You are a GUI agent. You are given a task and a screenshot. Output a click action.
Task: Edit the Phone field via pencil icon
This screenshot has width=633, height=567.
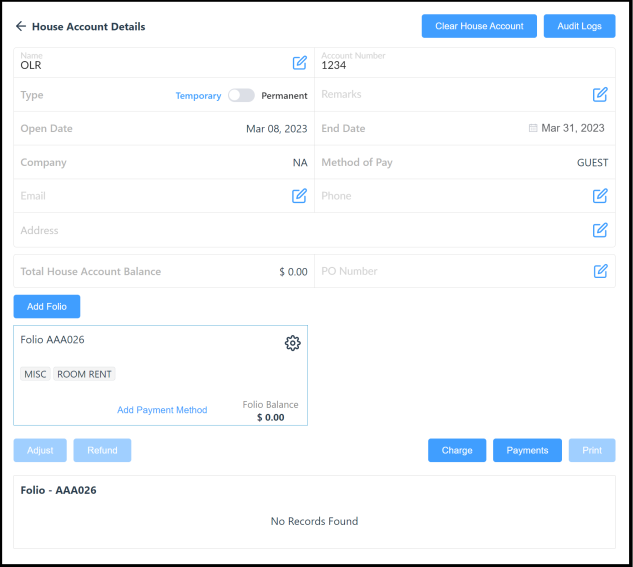tap(600, 196)
